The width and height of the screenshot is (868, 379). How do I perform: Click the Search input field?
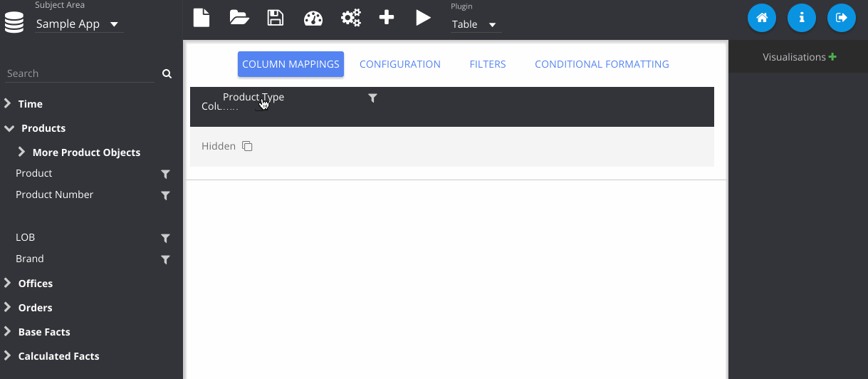(80, 73)
